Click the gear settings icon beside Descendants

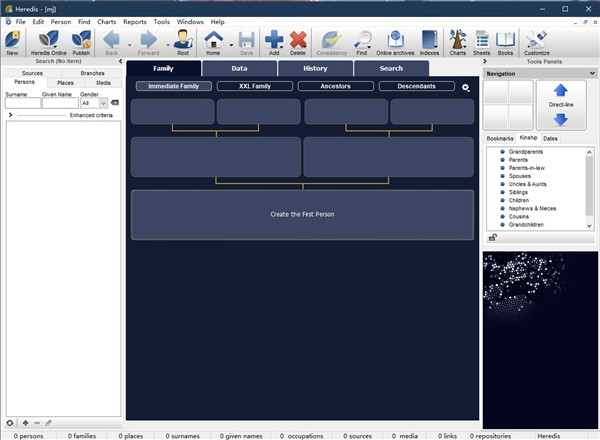(x=465, y=88)
